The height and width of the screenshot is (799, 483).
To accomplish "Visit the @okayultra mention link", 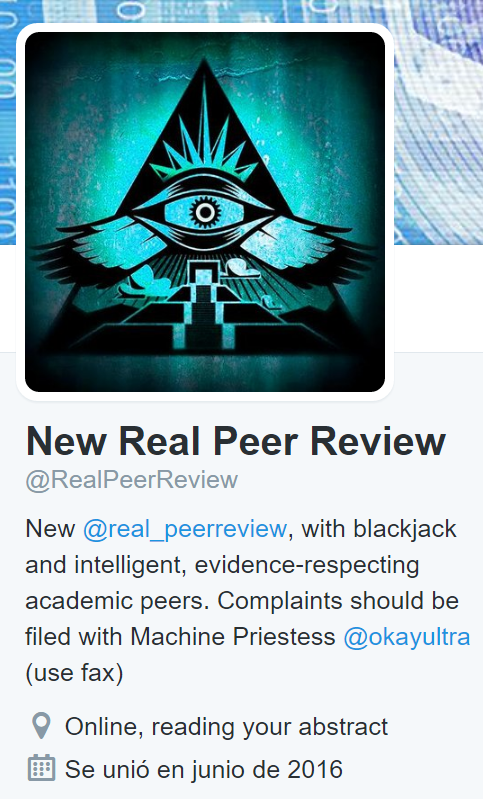I will [407, 637].
